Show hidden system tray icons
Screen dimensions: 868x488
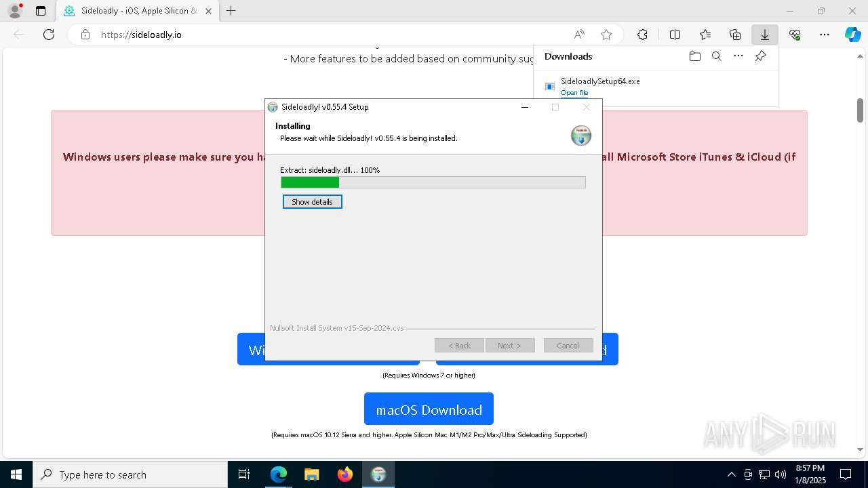[731, 474]
